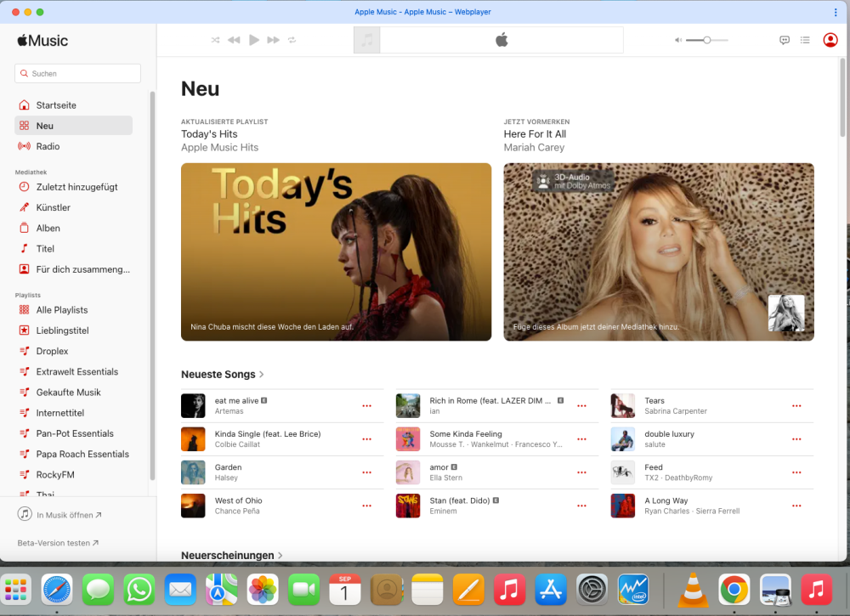The image size is (850, 616).
Task: Click artist name Halsey
Action: [x=226, y=478]
